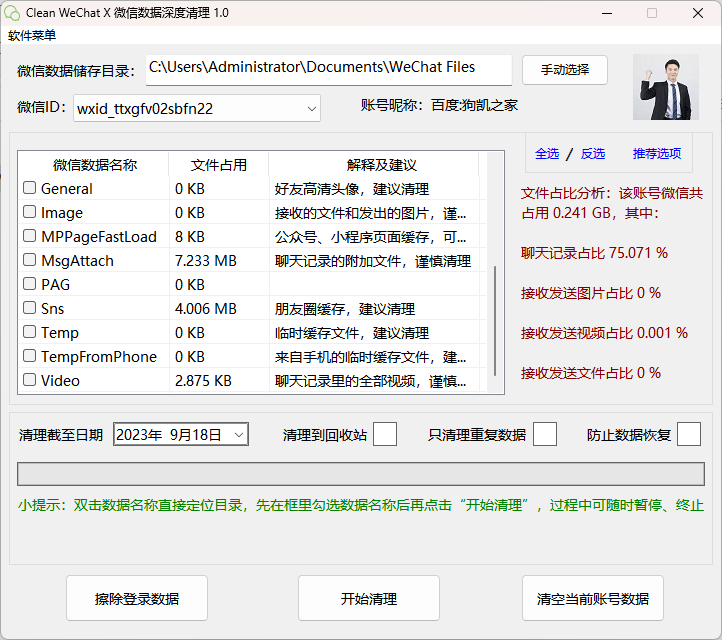Check the TempFromPhone checkbox
Image resolution: width=722 pixels, height=640 pixels.
point(29,355)
